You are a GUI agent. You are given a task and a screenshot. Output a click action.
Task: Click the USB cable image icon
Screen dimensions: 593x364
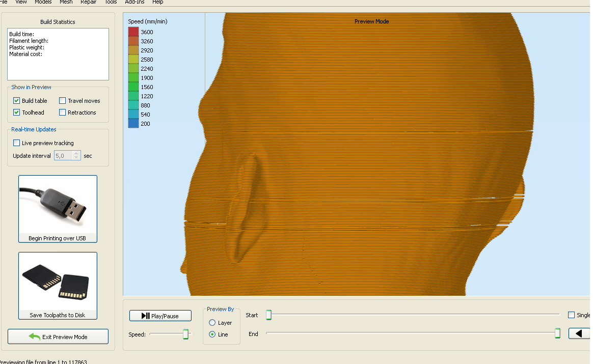(x=58, y=205)
